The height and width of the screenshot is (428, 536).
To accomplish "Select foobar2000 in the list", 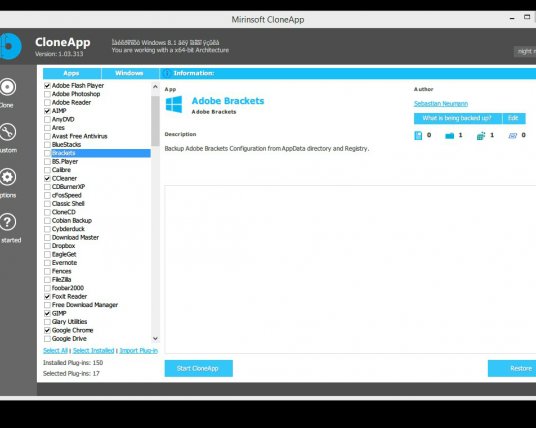I will tap(68, 288).
